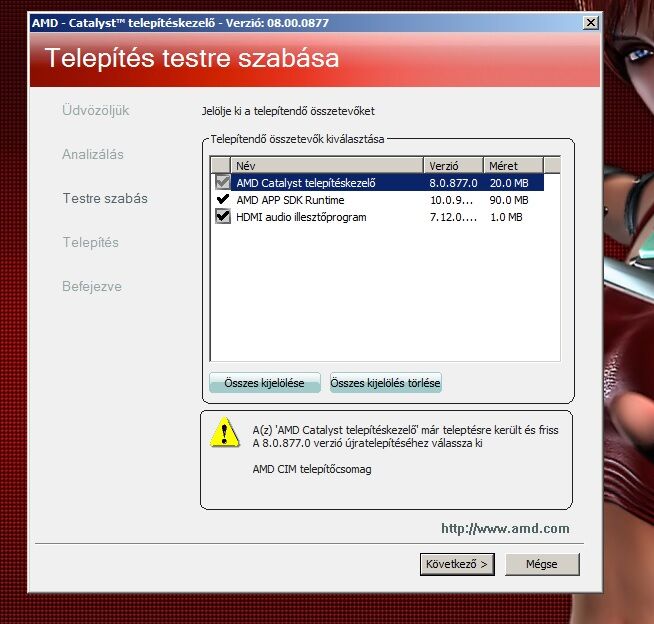Cancel installation with Mégse button
This screenshot has width=654, height=624.
click(542, 564)
